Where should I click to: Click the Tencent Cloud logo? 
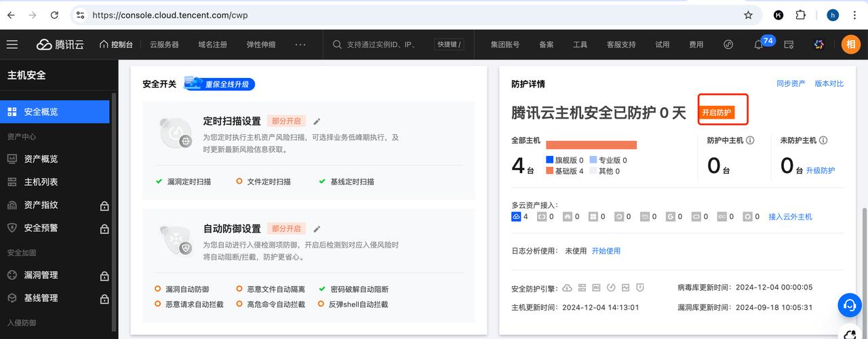point(60,45)
